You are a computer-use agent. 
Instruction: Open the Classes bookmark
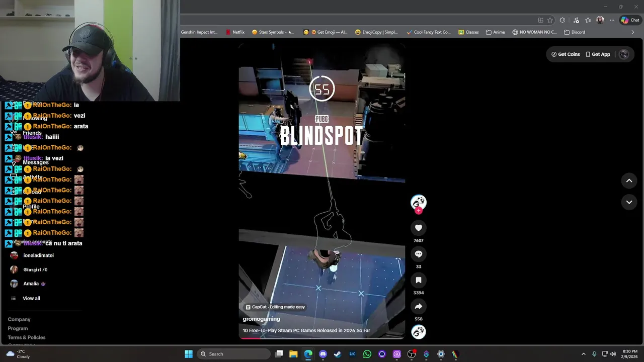tap(468, 32)
